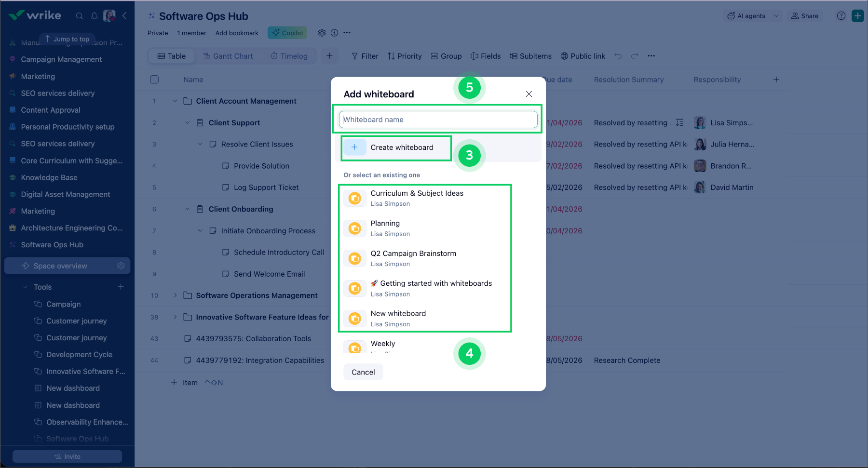The height and width of the screenshot is (468, 868).
Task: Click the Invite button in sidebar
Action: point(67,456)
